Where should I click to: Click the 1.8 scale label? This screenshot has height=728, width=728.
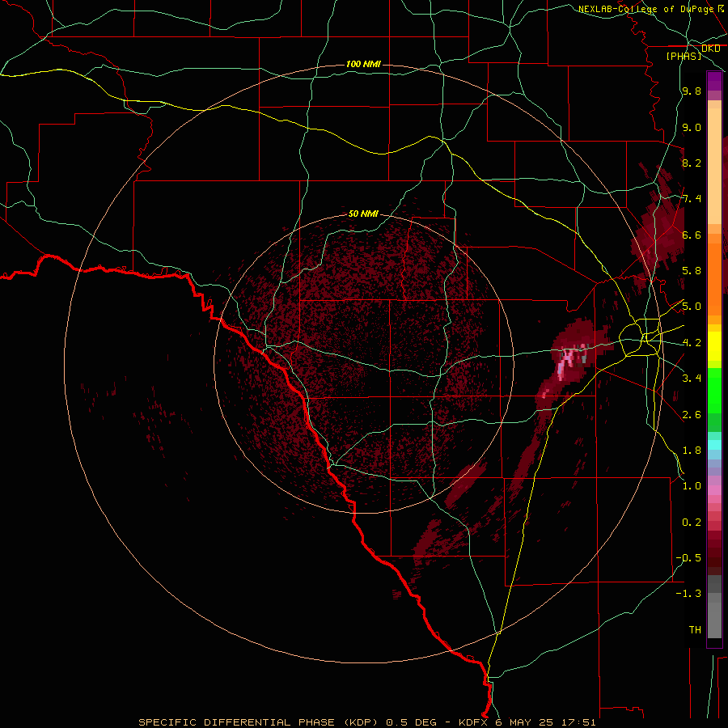[692, 451]
